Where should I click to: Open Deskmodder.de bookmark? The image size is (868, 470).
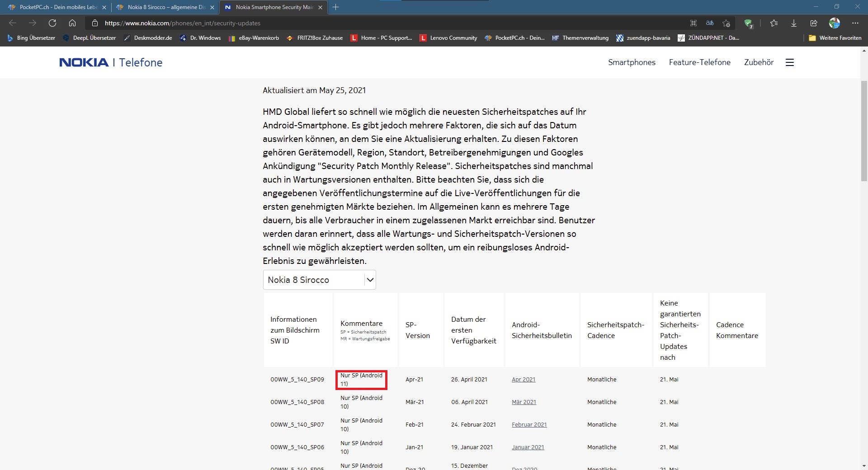(x=148, y=38)
